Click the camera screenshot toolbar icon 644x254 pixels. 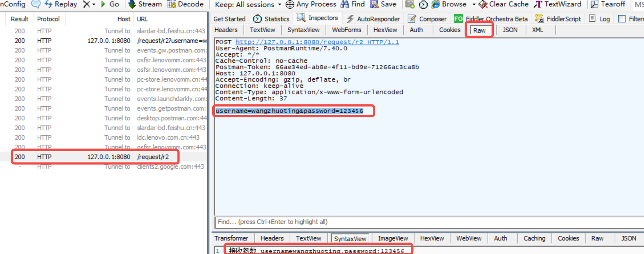(x=410, y=5)
